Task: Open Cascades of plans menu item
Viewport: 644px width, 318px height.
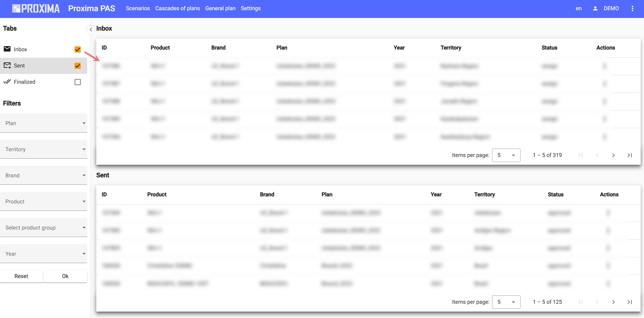Action: (x=177, y=8)
